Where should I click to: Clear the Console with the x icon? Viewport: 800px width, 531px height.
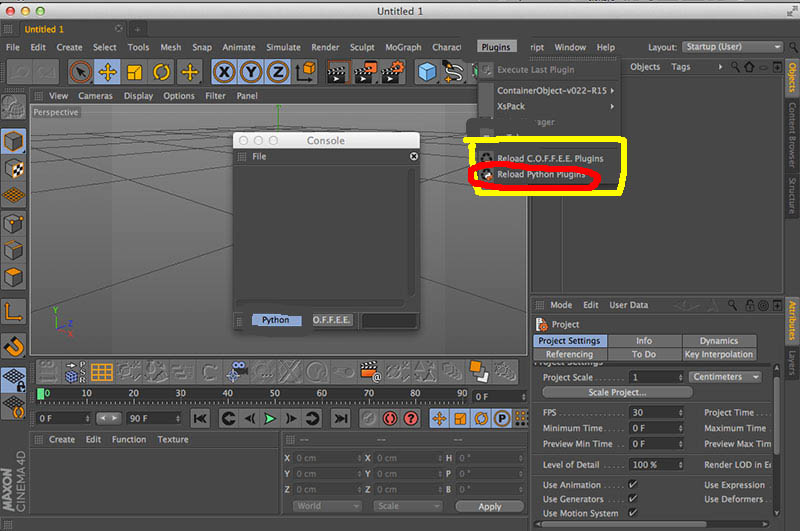click(414, 157)
